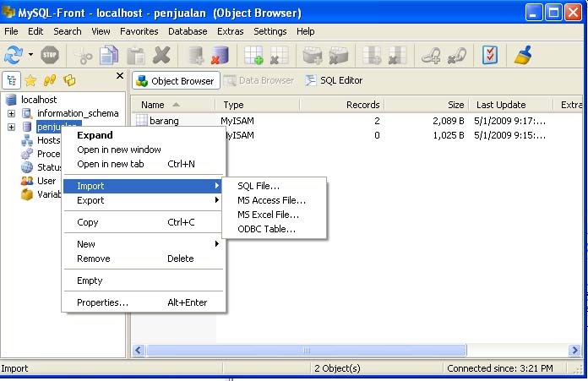Select ODBC Table import option
Image resolution: width=588 pixels, height=381 pixels.
(275, 229)
